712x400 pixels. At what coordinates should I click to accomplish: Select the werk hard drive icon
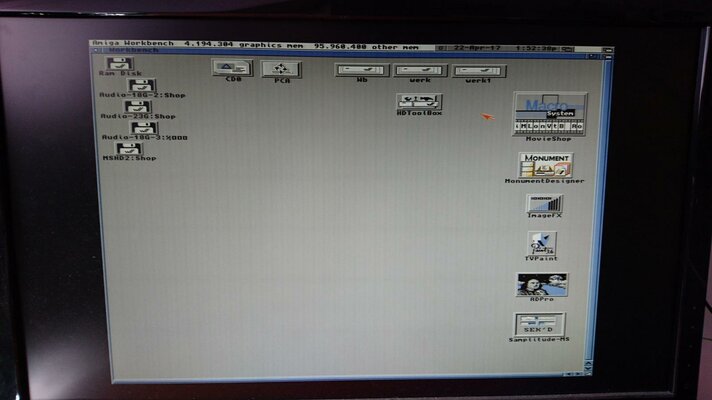pos(419,70)
